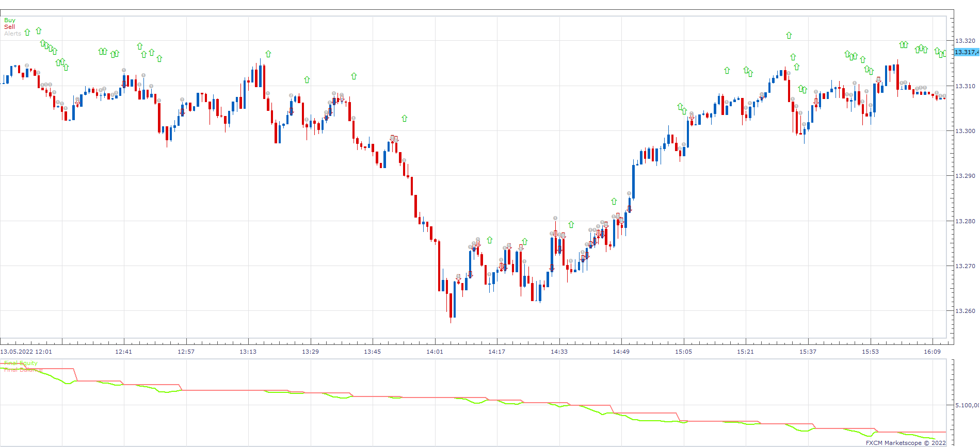This screenshot has height=447, width=980.
Task: Click the 13.05.2022 12:01 date label
Action: 26,352
